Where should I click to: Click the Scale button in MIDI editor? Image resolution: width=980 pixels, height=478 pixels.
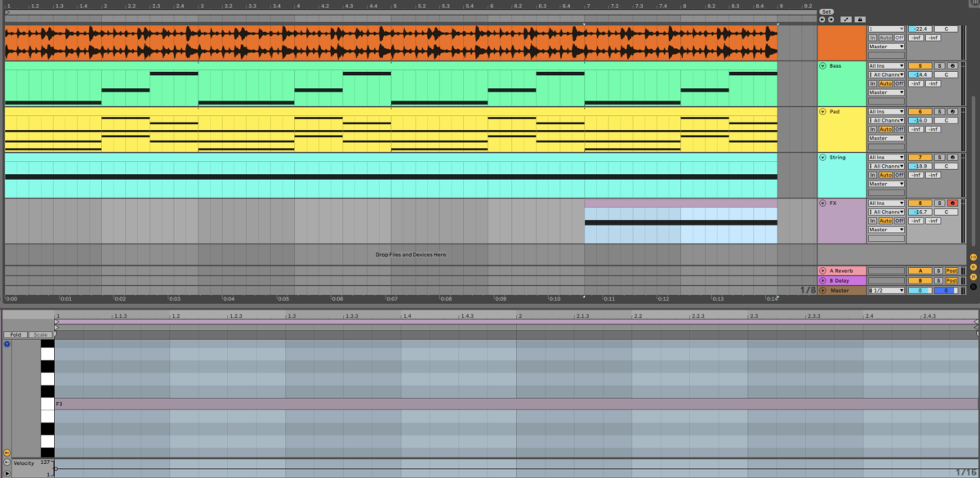tap(41, 335)
